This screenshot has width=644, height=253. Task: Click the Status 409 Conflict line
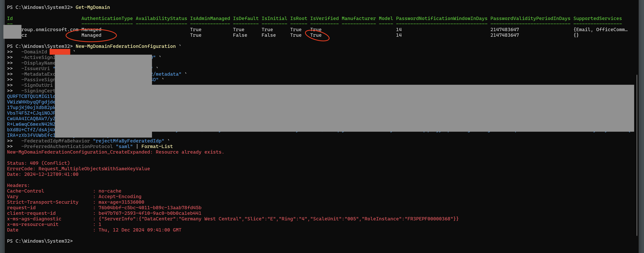[x=38, y=163]
